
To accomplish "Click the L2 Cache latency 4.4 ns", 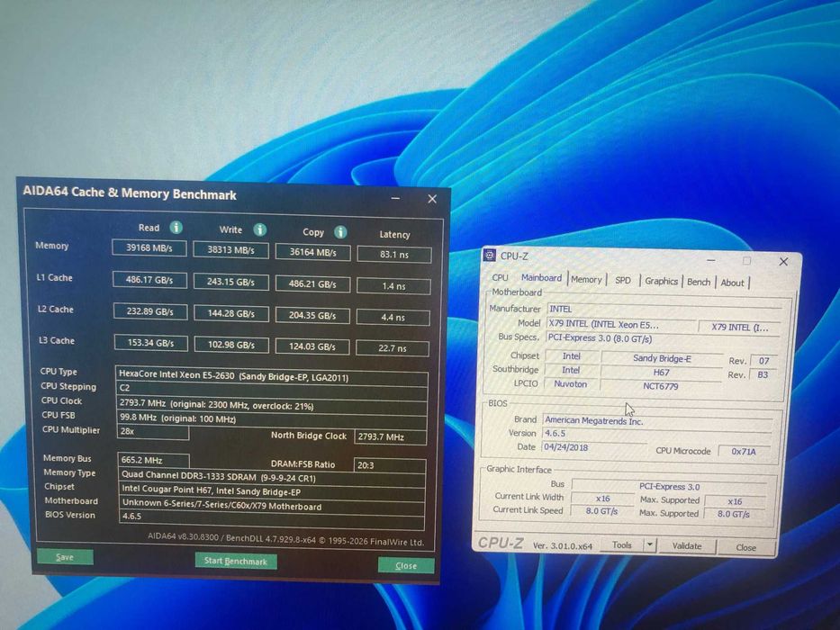I will tap(393, 317).
